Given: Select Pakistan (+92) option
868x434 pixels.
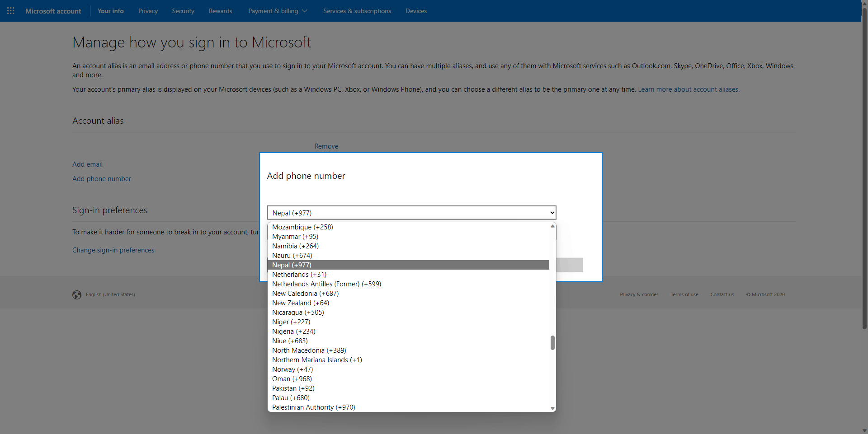Looking at the screenshot, I should tap(408, 388).
